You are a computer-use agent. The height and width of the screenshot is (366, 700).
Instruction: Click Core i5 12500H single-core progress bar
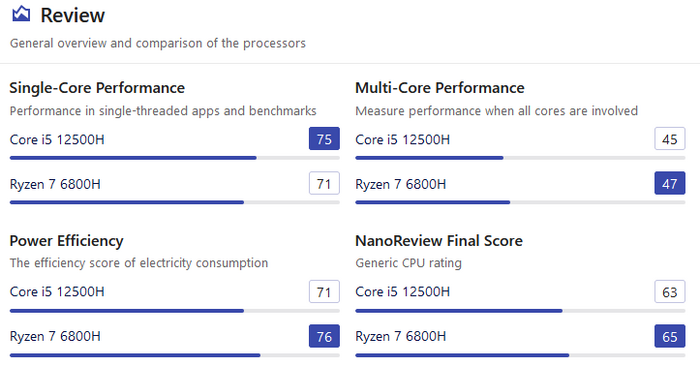tap(175, 158)
